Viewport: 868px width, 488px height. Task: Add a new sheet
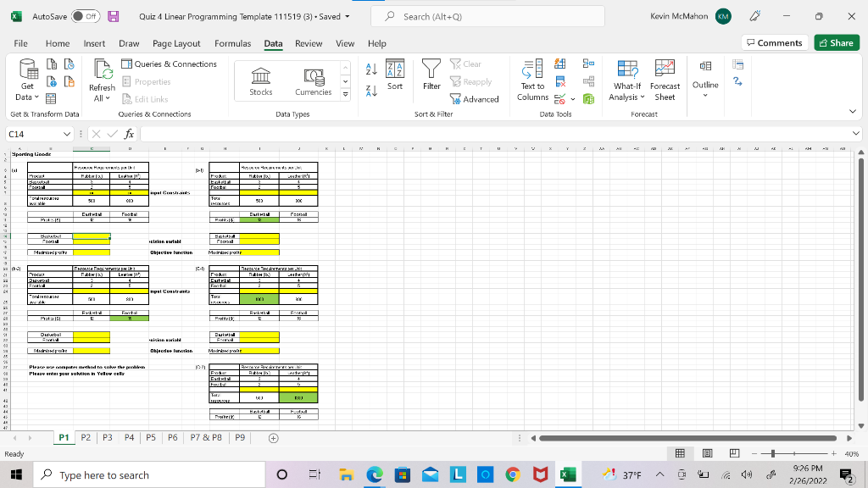[273, 438]
